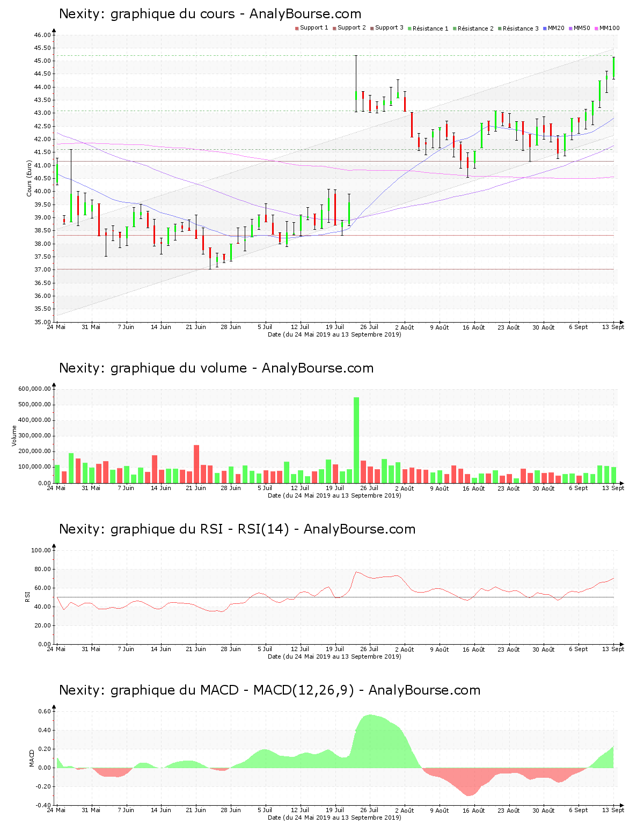This screenshot has height=832, width=644.
Task: Click the RSI(14) chart title
Action: [x=237, y=529]
